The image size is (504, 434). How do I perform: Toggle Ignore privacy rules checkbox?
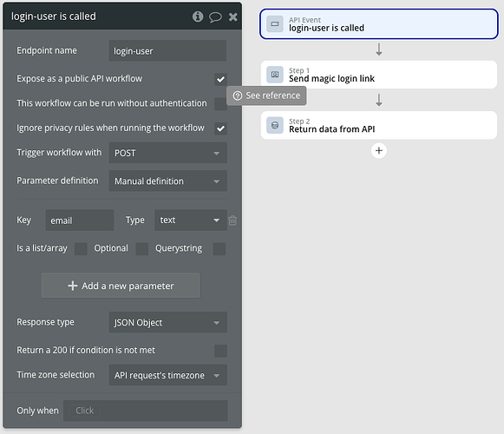tap(221, 128)
